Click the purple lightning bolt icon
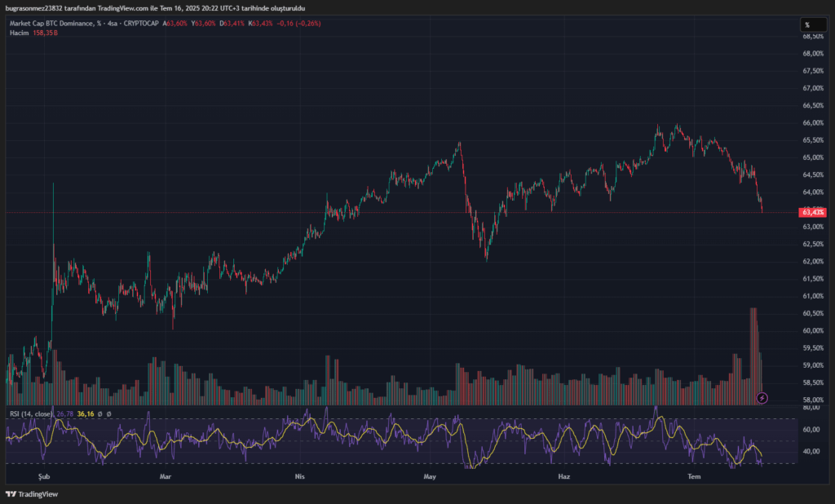The width and height of the screenshot is (835, 504). point(762,398)
